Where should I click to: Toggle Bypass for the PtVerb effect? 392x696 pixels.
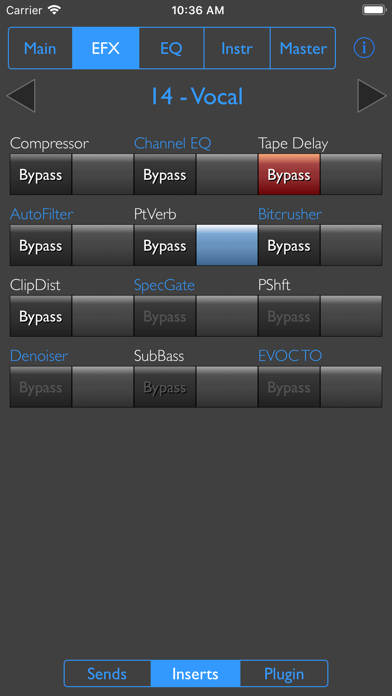coord(165,245)
